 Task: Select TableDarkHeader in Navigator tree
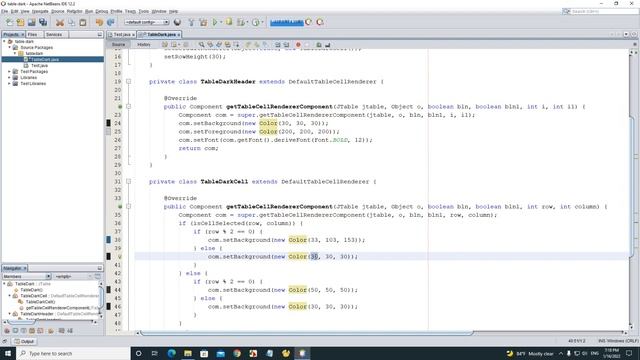coord(37,314)
